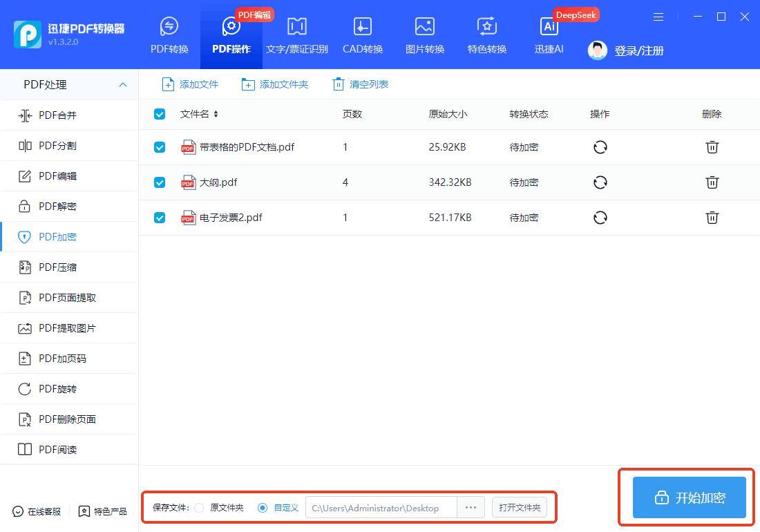Browse output folder with the ellipsis button
The image size is (760, 532).
(x=471, y=508)
